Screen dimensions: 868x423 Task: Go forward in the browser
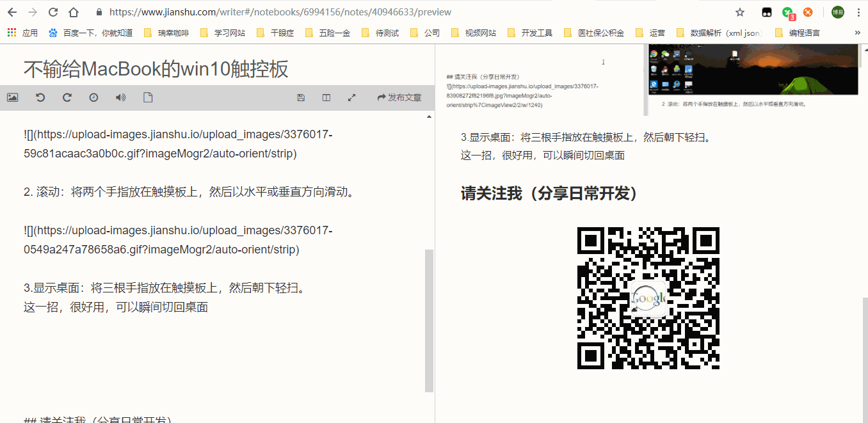(x=33, y=12)
